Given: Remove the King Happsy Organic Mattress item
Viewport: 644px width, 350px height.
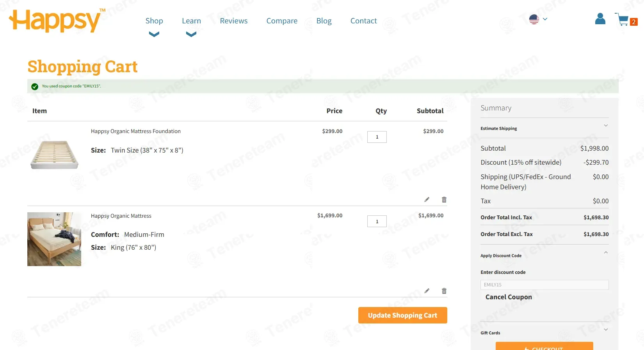Looking at the screenshot, I should (x=444, y=291).
